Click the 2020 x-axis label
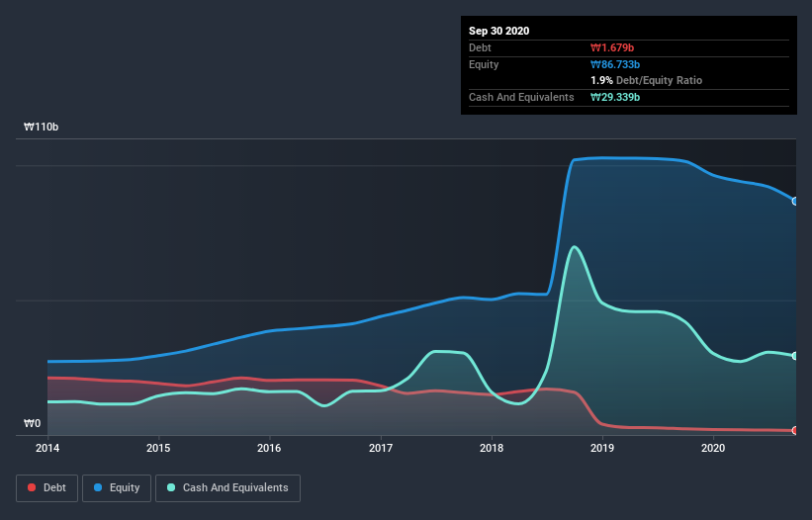Viewport: 812px width, 520px height. click(713, 448)
